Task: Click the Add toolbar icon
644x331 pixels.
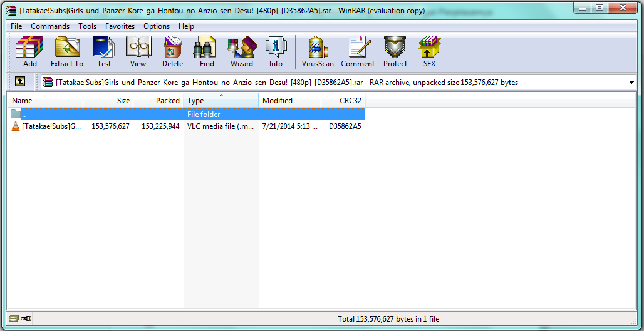Action: [29, 52]
